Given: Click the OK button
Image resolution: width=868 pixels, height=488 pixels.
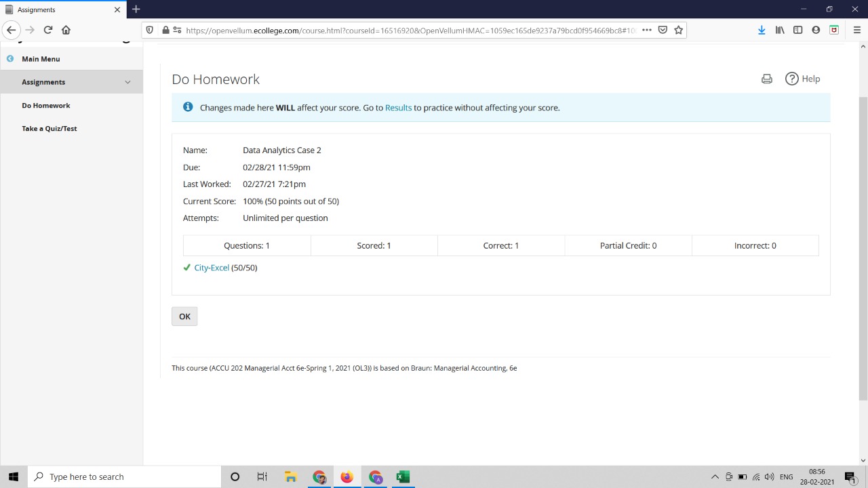Looking at the screenshot, I should pos(184,317).
